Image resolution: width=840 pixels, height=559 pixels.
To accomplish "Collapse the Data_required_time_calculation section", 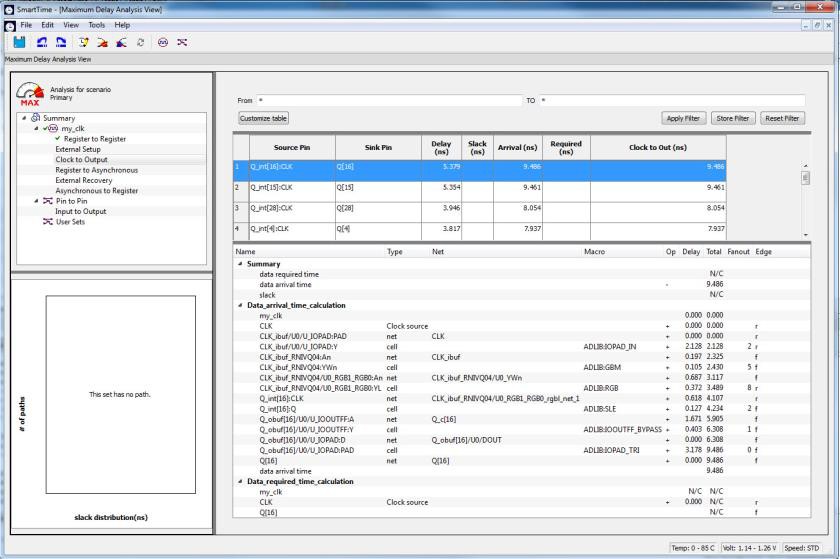I will (x=240, y=482).
